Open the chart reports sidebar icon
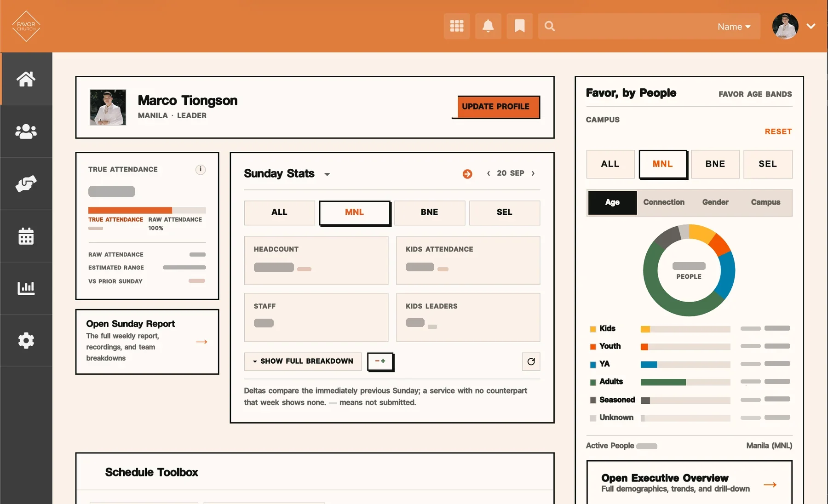The height and width of the screenshot is (504, 828). (26, 288)
